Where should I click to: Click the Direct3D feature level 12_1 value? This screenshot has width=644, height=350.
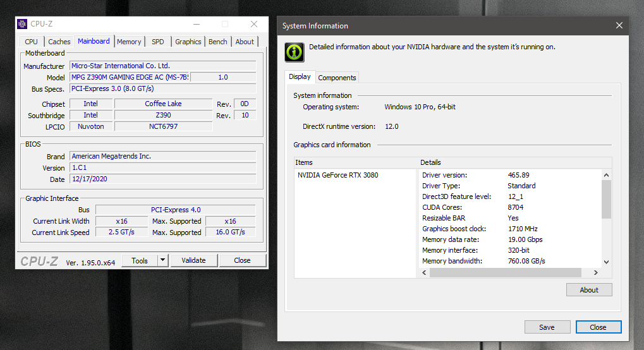click(516, 196)
